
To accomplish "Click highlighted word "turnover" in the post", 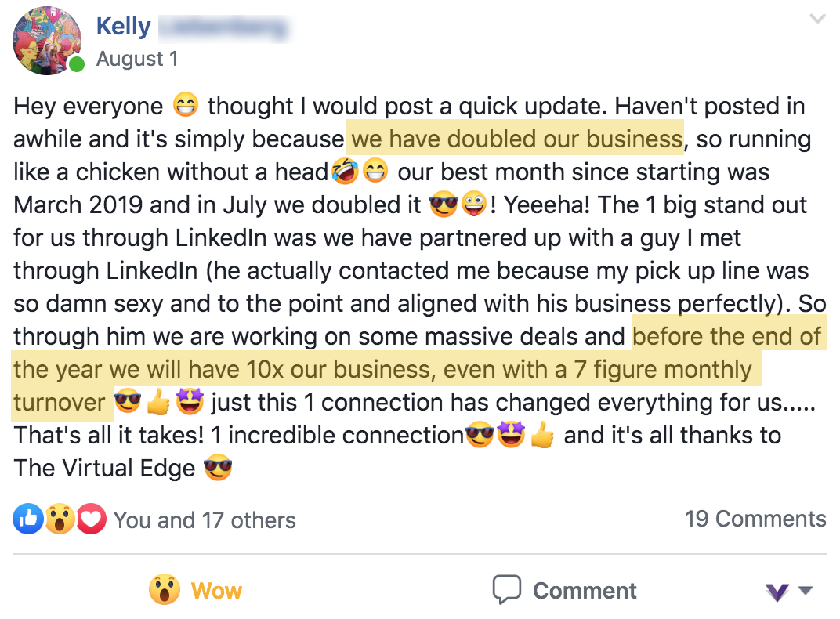I will 60,403.
